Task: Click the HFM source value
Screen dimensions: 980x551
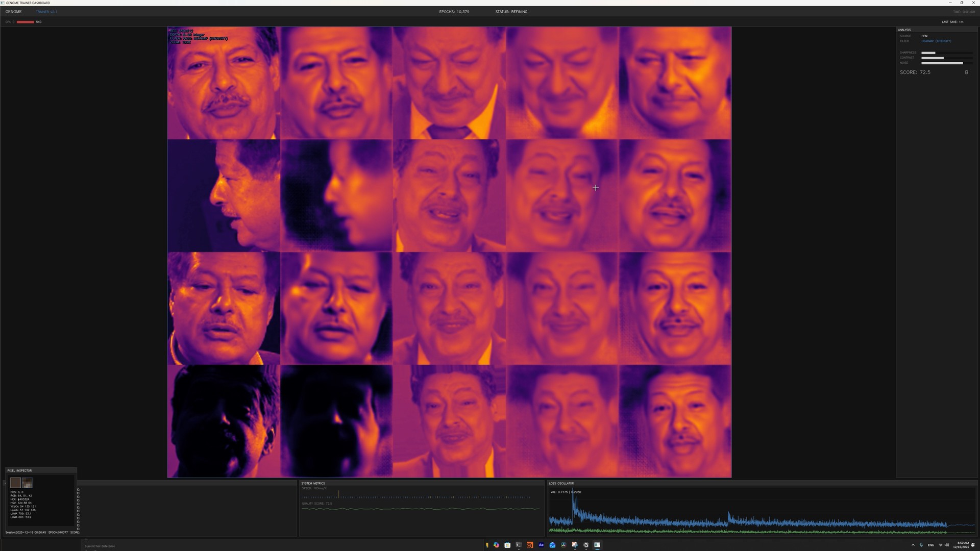Action: (x=924, y=36)
